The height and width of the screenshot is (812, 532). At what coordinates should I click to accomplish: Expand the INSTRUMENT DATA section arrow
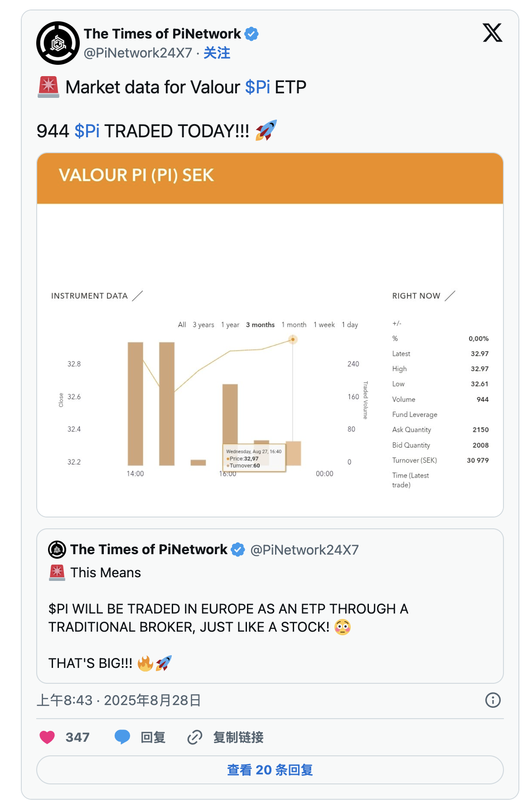(x=137, y=296)
